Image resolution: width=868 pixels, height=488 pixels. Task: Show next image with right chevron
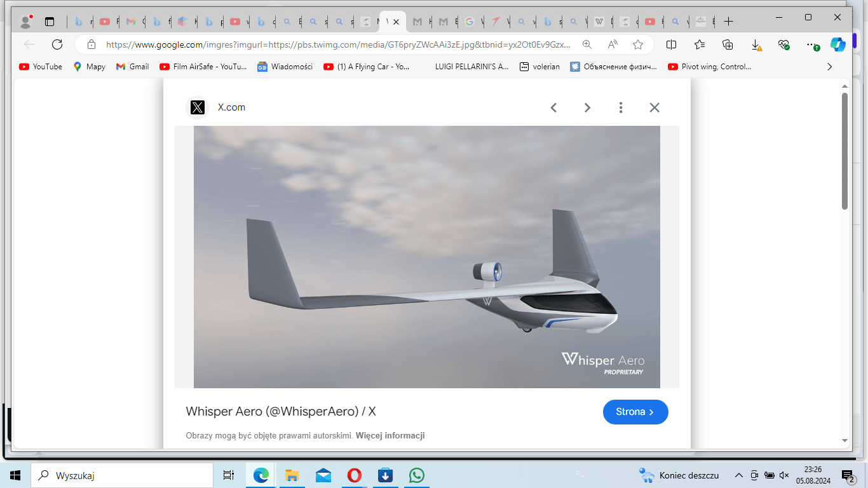click(587, 107)
